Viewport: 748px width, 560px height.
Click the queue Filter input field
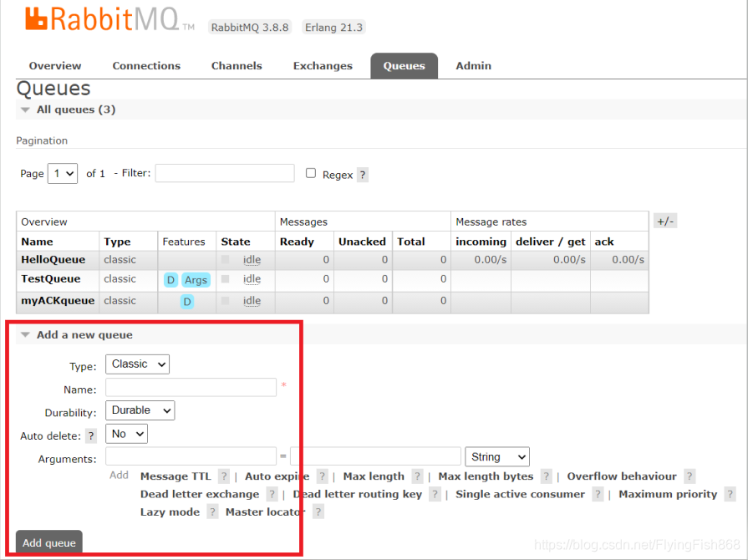225,173
